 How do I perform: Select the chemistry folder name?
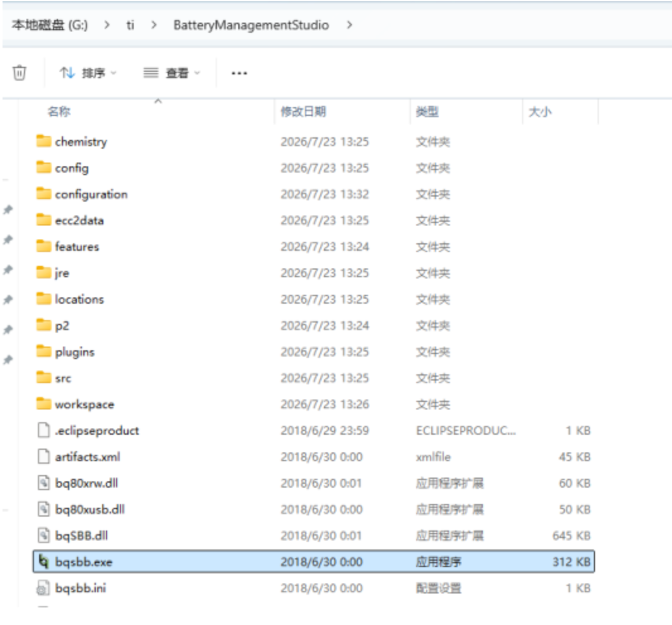(81, 142)
